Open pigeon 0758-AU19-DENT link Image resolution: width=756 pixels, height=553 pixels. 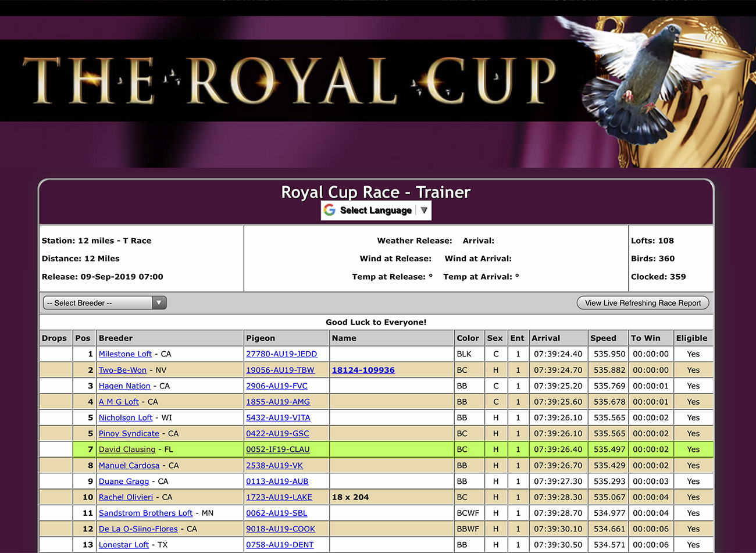pyautogui.click(x=280, y=545)
